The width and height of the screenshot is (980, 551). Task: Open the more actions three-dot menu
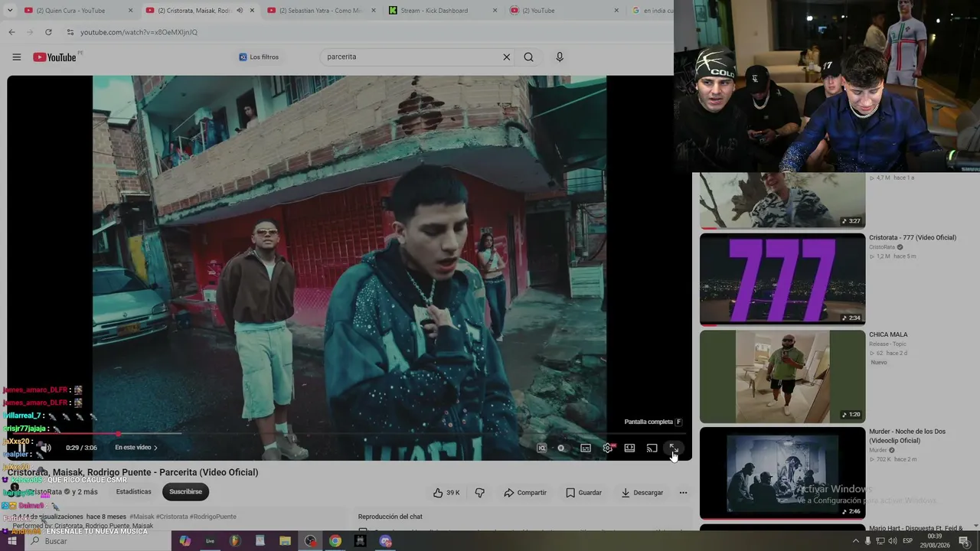coord(683,493)
